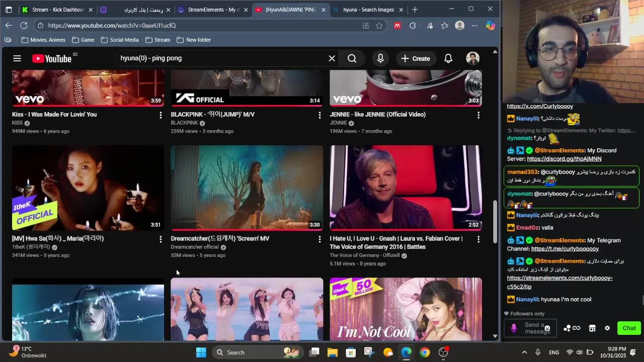Viewport: 644px width, 362px height.
Task: Open a new browser tab
Action: (x=415, y=10)
